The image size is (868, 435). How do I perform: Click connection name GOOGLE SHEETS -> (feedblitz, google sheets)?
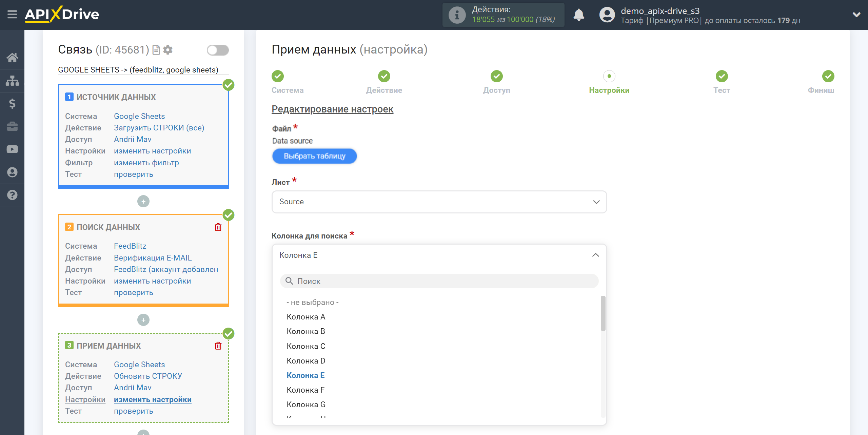(x=138, y=70)
